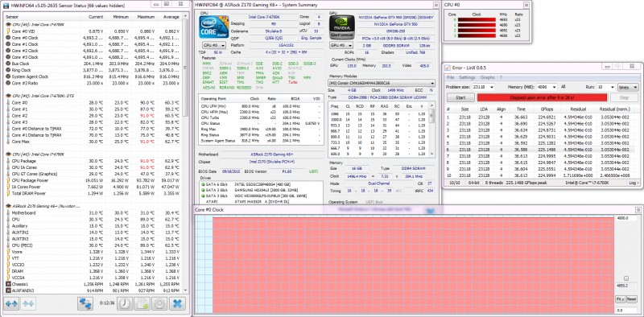Open the Settings menu in LinX

(467, 77)
